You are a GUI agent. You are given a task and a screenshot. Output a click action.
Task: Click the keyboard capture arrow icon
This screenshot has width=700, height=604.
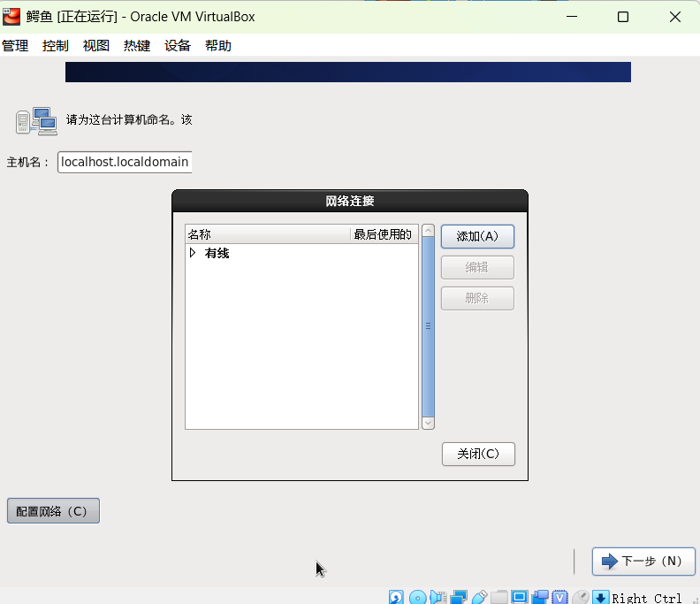pos(601,598)
